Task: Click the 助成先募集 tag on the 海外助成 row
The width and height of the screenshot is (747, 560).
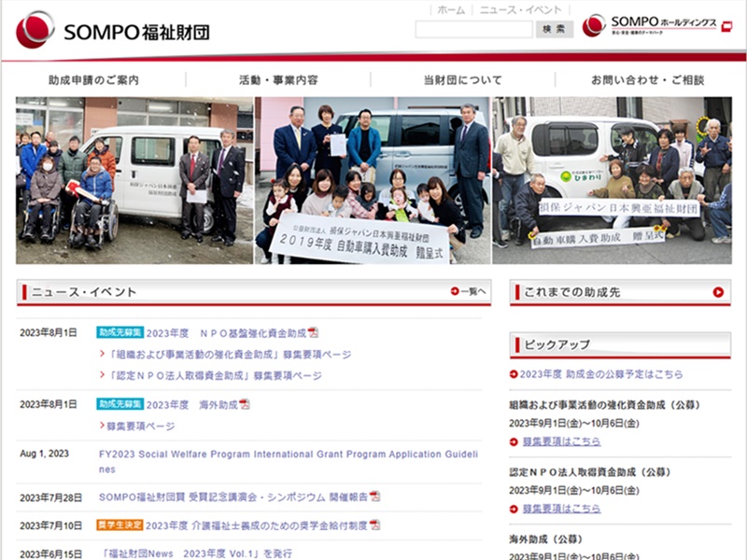Action: [x=120, y=404]
